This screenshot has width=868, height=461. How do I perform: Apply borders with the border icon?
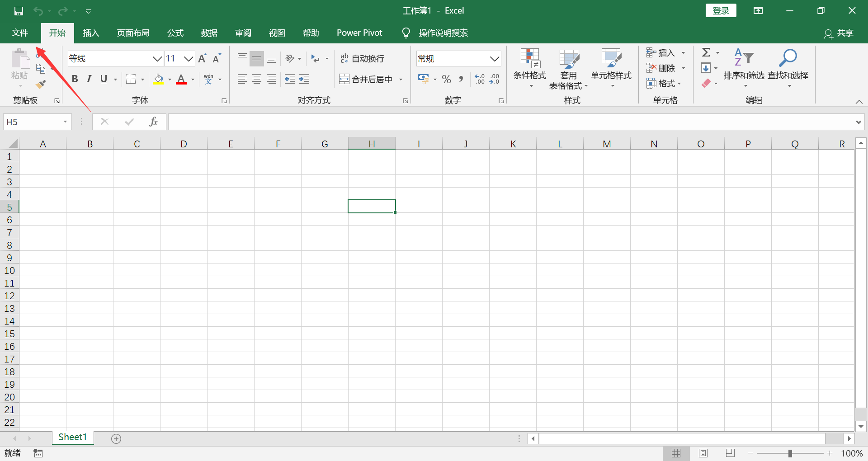click(131, 79)
